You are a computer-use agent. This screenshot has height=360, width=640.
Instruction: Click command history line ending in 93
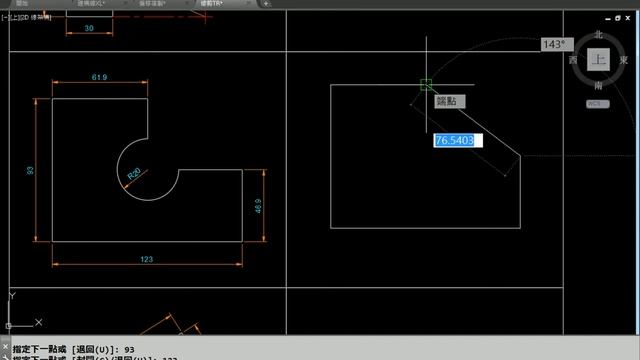73,349
